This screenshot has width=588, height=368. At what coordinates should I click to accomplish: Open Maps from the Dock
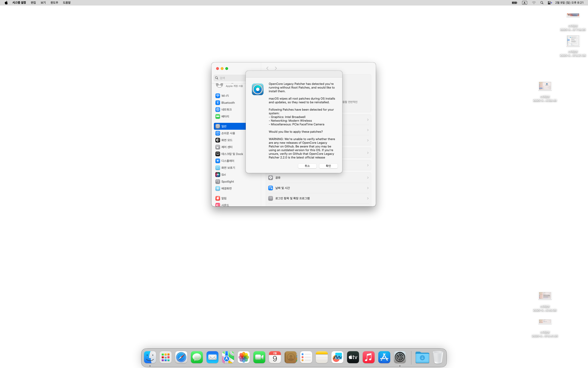(x=228, y=357)
